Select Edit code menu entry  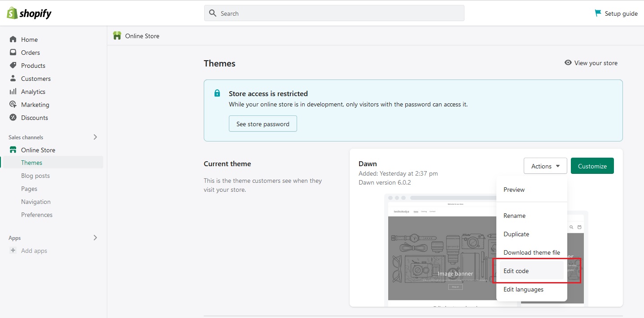point(532,271)
